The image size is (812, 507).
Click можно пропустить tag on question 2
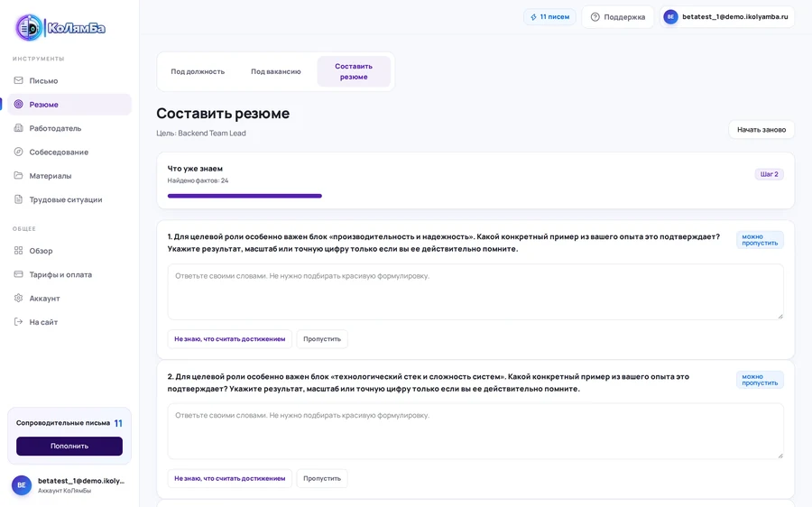(760, 380)
